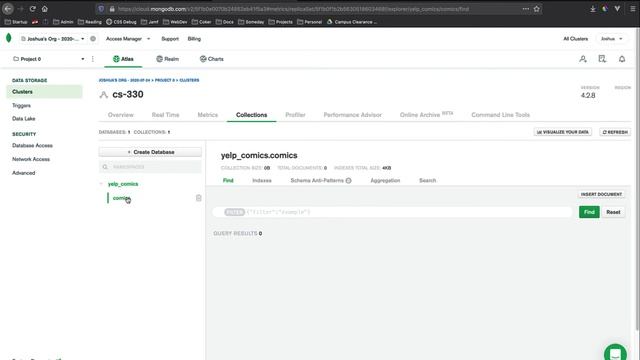Go to browser home page

[x=44, y=9]
